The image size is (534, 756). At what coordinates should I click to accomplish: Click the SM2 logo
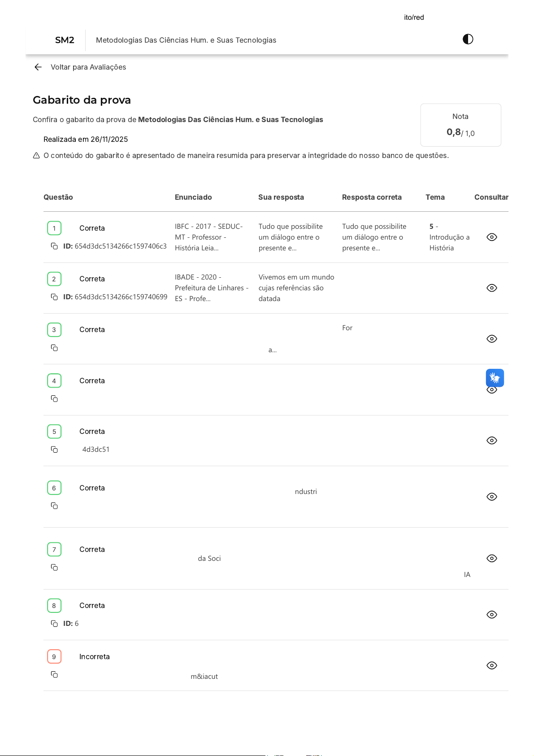pos(65,40)
